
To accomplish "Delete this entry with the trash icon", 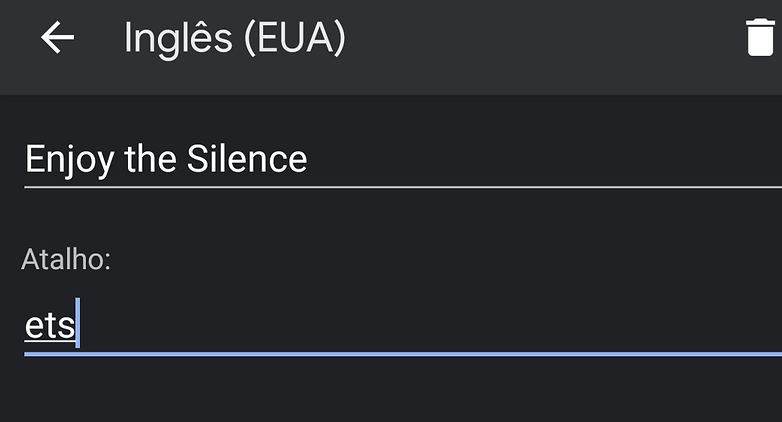I will (761, 37).
